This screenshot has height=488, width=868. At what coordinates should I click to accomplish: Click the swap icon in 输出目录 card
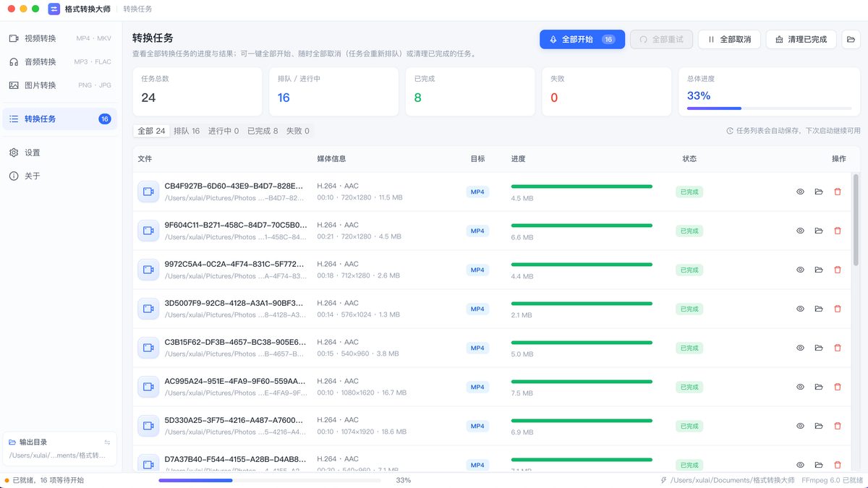coord(107,442)
